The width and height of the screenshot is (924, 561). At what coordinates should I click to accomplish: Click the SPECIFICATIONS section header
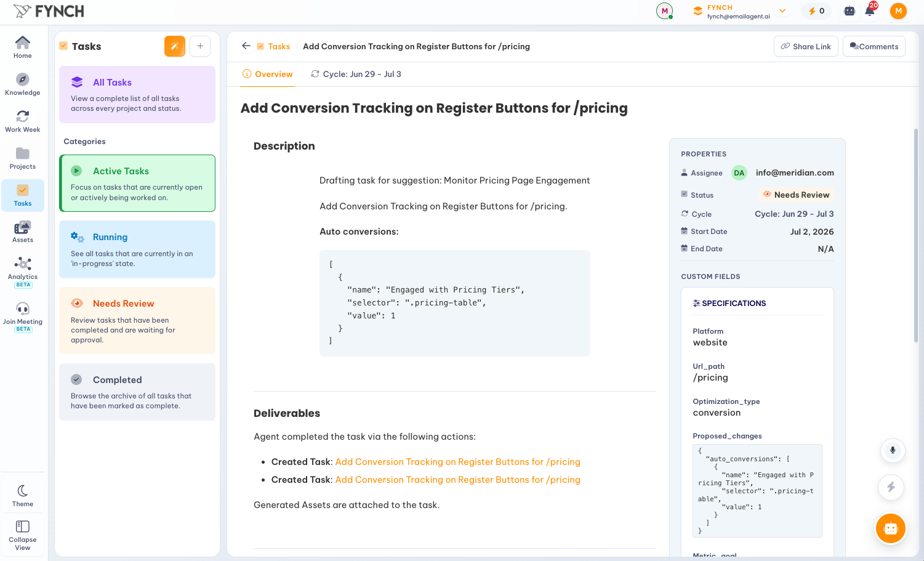point(729,304)
